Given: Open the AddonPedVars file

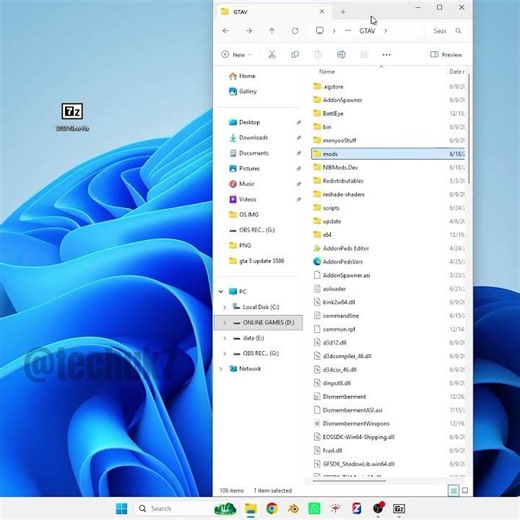Looking at the screenshot, I should point(343,262).
